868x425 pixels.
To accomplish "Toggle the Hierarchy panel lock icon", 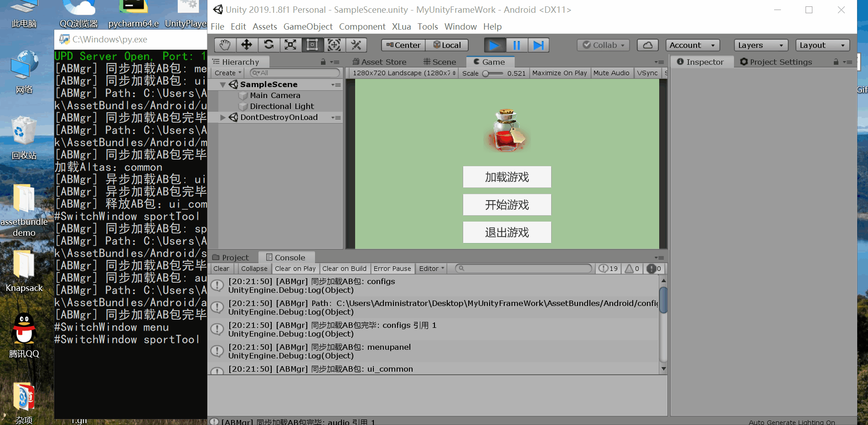I will click(323, 62).
